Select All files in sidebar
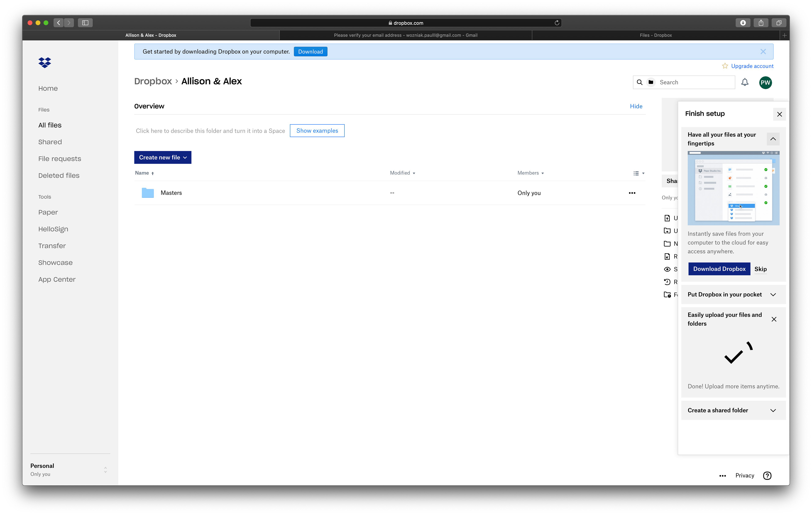This screenshot has height=515, width=812. coord(50,125)
